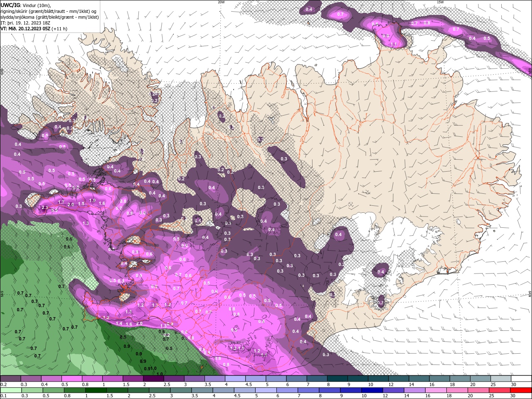
Task: Click the legend scale label 0.1
Action: pyautogui.click(x=4, y=396)
